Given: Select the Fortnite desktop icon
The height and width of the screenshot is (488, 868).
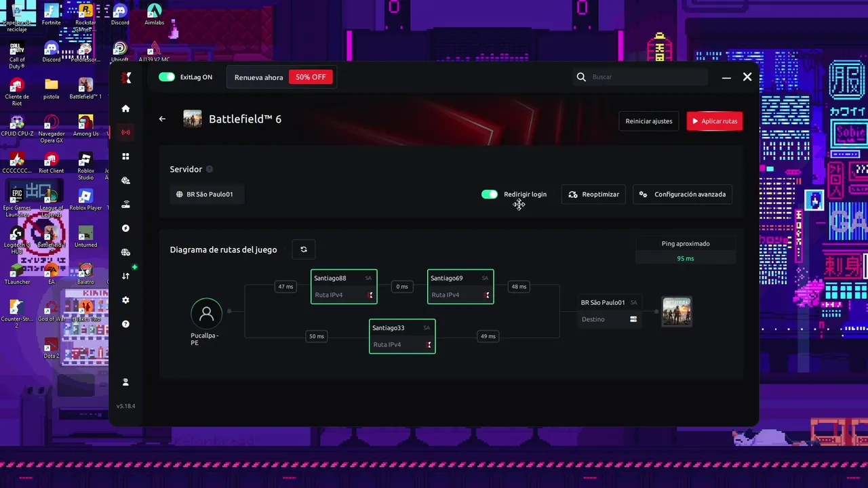Looking at the screenshot, I should click(x=51, y=14).
